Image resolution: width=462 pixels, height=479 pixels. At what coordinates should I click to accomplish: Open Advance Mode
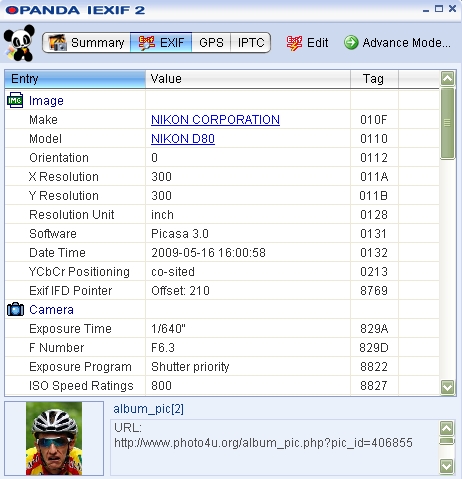tap(397, 43)
